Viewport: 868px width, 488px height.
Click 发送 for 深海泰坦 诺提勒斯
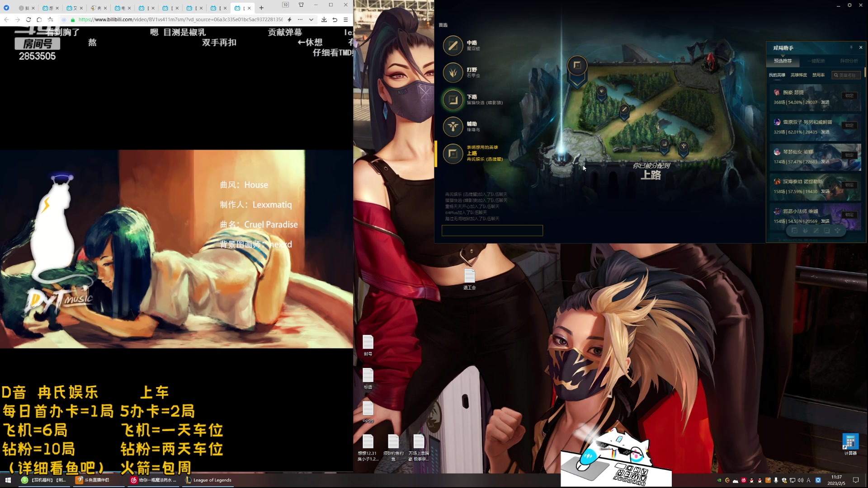(x=825, y=192)
